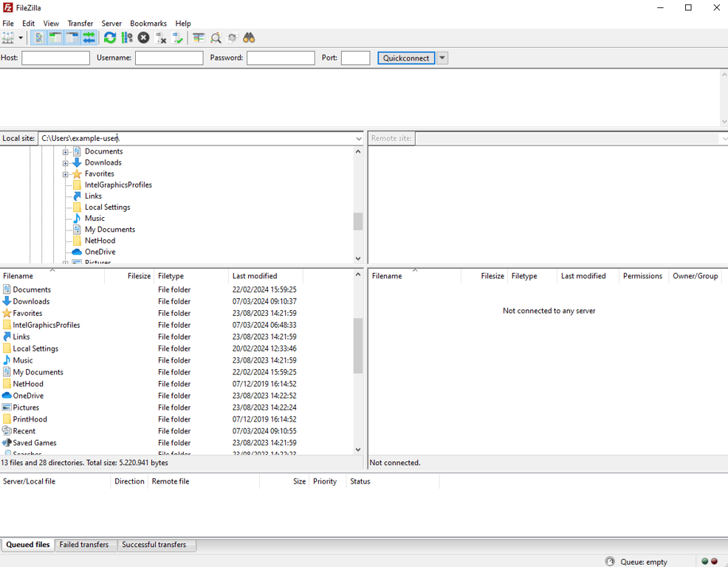Viewport: 728px width, 567px height.
Task: Open directory listing filters
Action: [198, 38]
